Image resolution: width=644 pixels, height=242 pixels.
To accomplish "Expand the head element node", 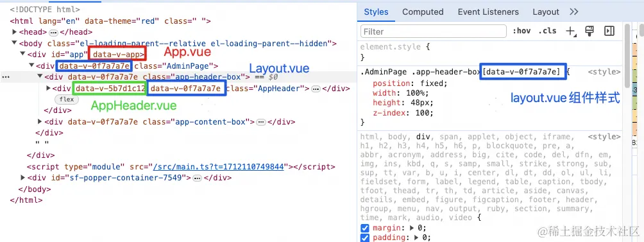I will 14,32.
